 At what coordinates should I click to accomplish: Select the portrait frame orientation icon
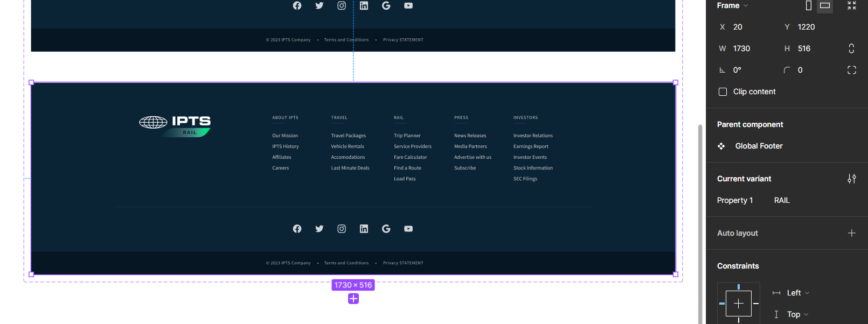click(x=809, y=5)
